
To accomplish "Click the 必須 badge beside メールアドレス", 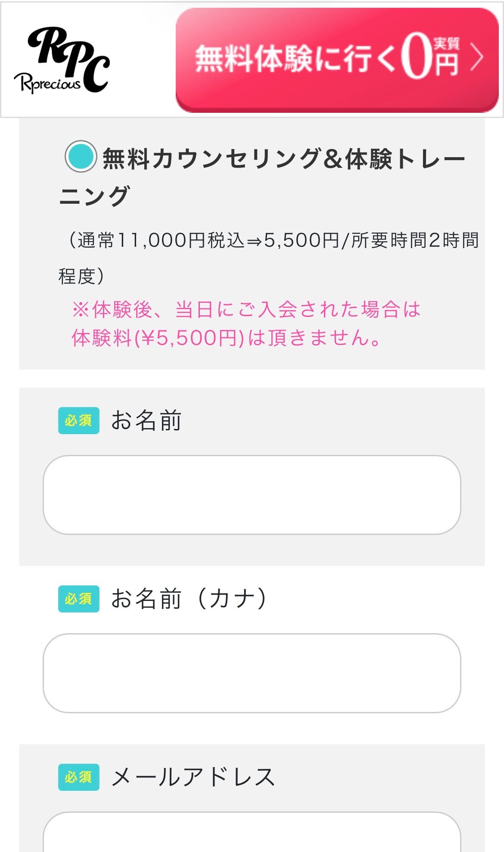I will tap(78, 777).
